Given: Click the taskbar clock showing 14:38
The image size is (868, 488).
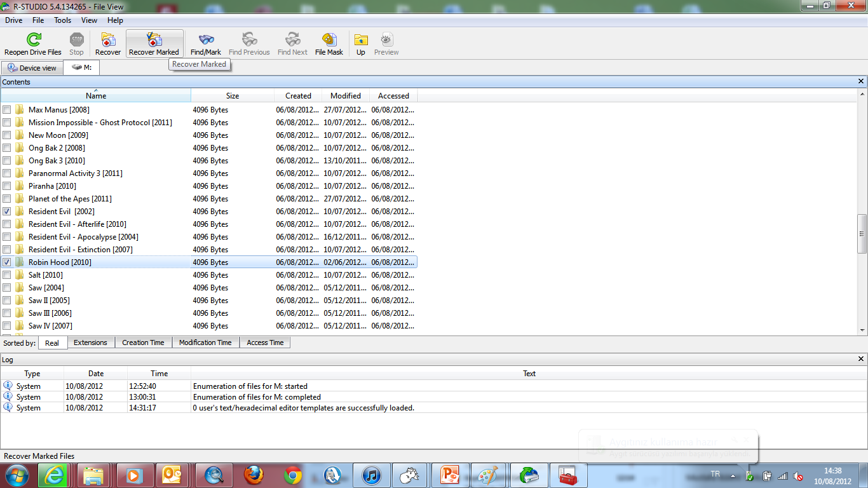Looking at the screenshot, I should 832,475.
